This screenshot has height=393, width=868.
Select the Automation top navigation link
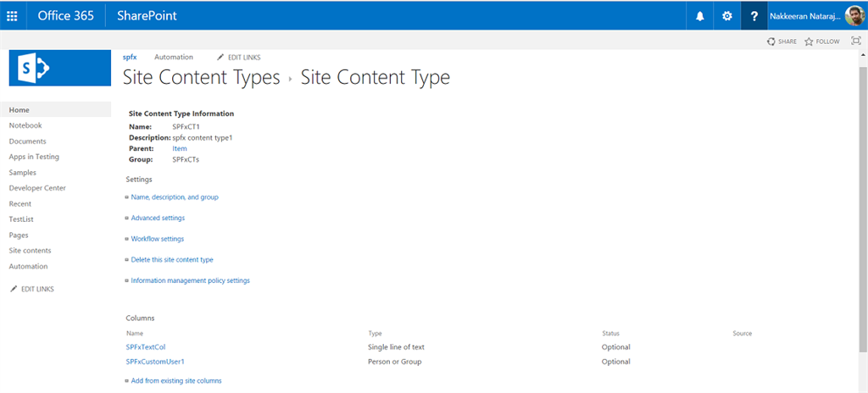[174, 57]
